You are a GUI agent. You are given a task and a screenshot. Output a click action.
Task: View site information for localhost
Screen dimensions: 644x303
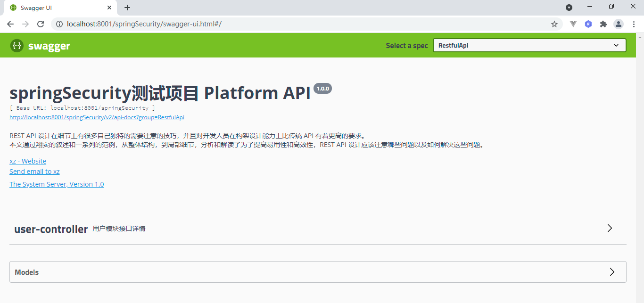coord(59,24)
